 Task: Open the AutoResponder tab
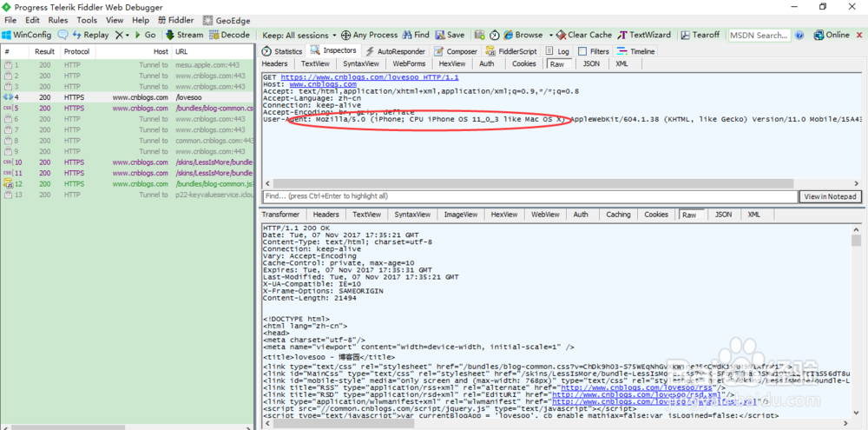(395, 51)
